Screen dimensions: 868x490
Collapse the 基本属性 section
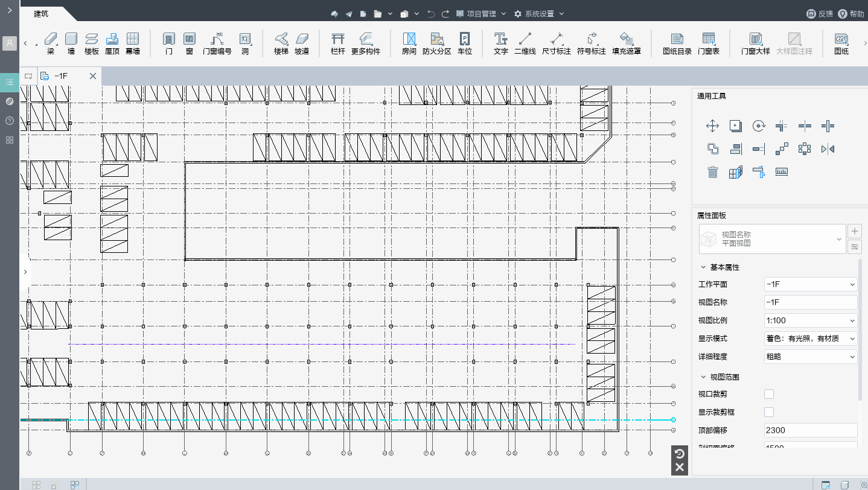click(x=703, y=267)
